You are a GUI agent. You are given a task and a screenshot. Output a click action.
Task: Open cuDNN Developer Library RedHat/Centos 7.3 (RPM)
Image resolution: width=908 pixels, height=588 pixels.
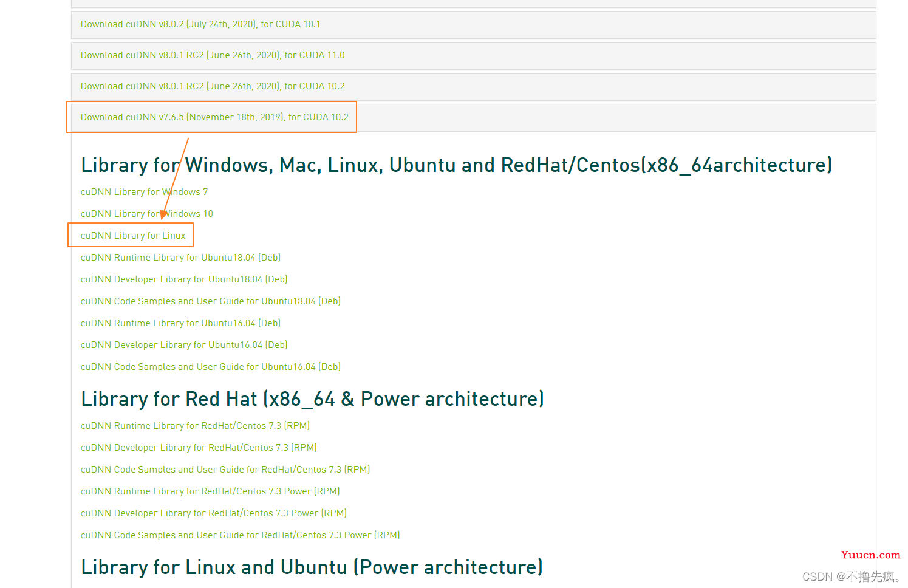tap(199, 448)
